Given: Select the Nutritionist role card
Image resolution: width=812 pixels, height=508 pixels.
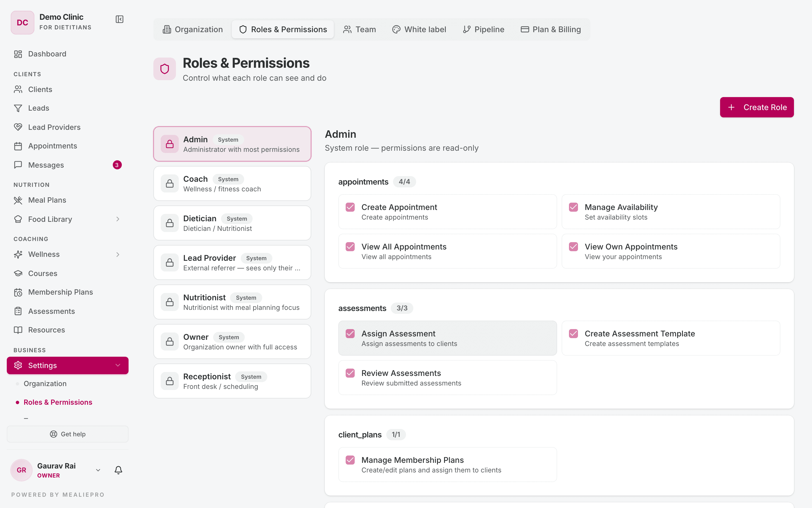Looking at the screenshot, I should [x=232, y=302].
